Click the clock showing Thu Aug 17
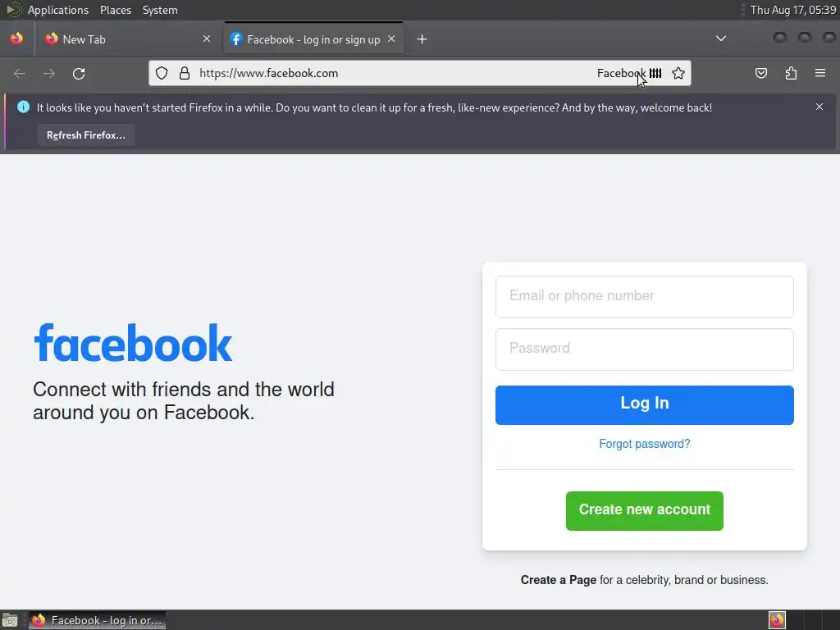 (x=793, y=10)
